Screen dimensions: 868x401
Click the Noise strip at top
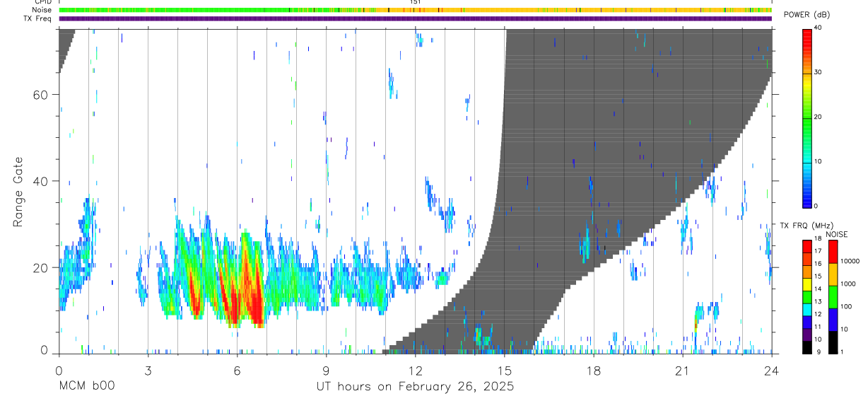pos(416,10)
